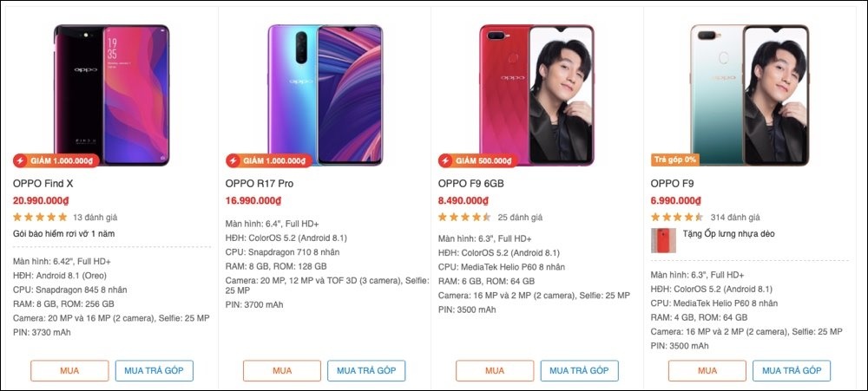Buy OPPO R17 Pro with the MUA button

pyautogui.click(x=282, y=370)
